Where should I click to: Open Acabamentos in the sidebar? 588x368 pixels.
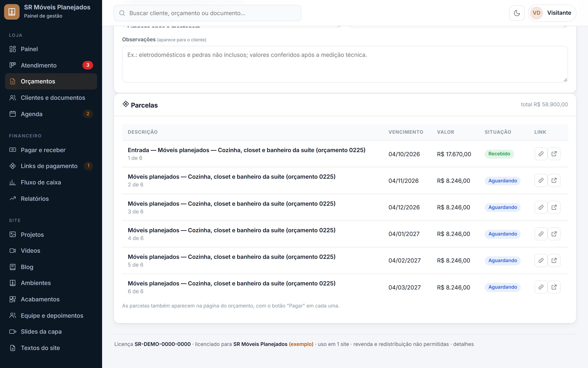51,299
